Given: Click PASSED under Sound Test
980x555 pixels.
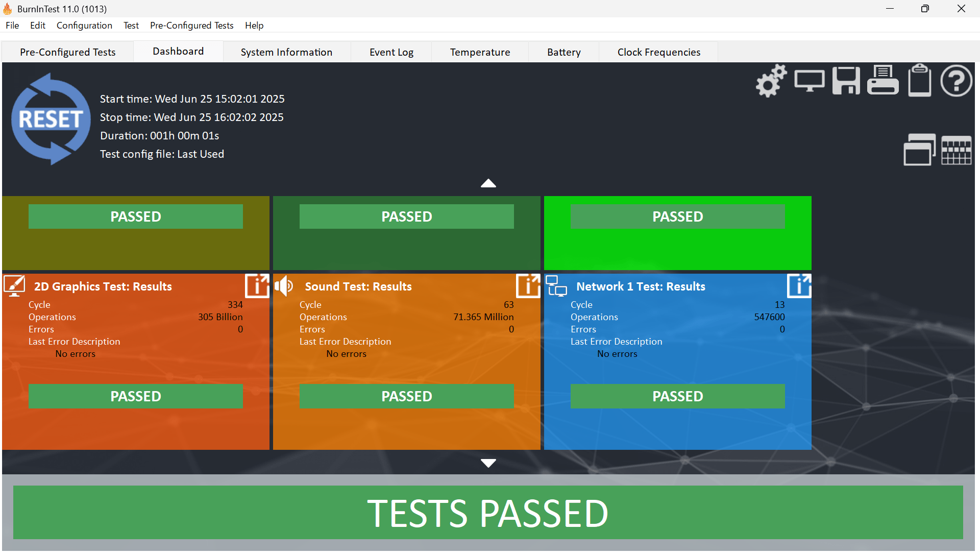Looking at the screenshot, I should coord(407,396).
